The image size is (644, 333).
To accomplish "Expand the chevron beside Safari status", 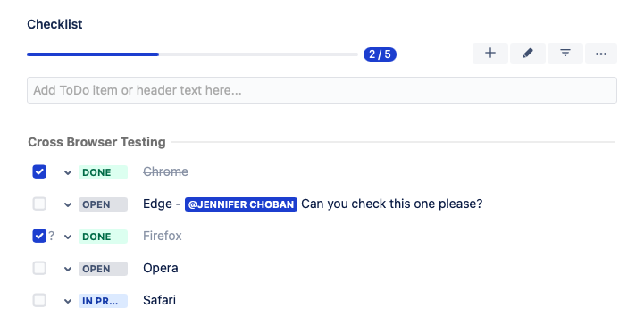I will pyautogui.click(x=68, y=302).
